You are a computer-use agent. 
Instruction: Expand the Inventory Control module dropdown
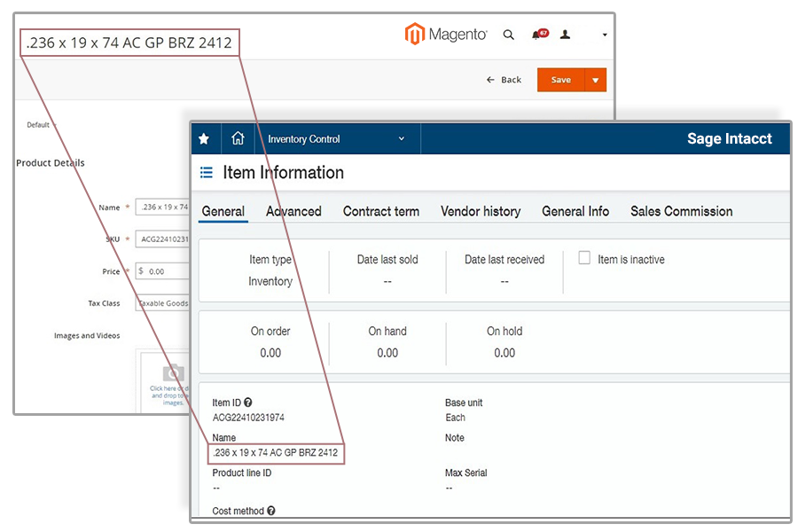(401, 139)
